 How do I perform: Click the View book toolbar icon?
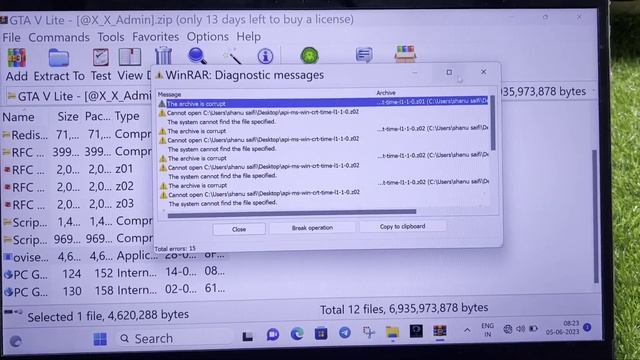[130, 57]
